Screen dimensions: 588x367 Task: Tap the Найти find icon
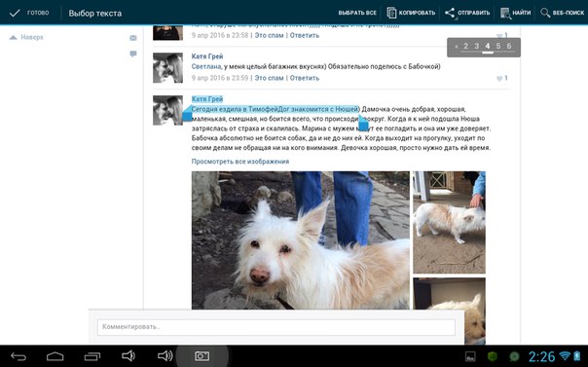tap(505, 13)
